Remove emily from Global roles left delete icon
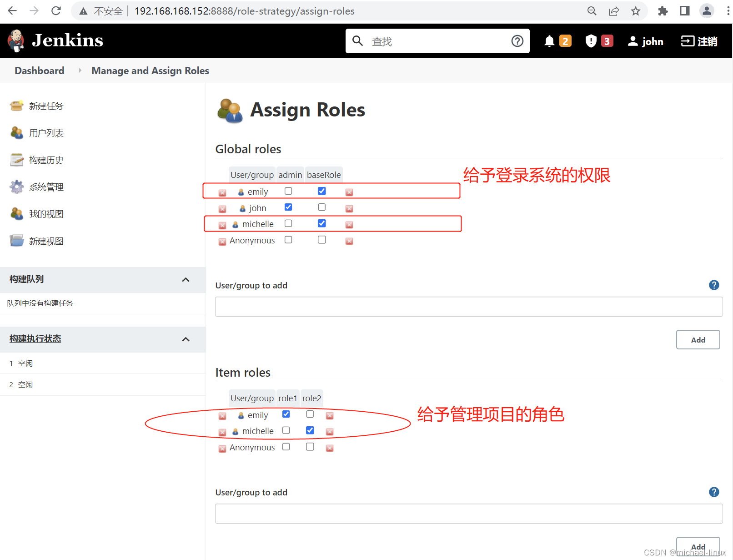This screenshot has width=733, height=560. point(222,193)
